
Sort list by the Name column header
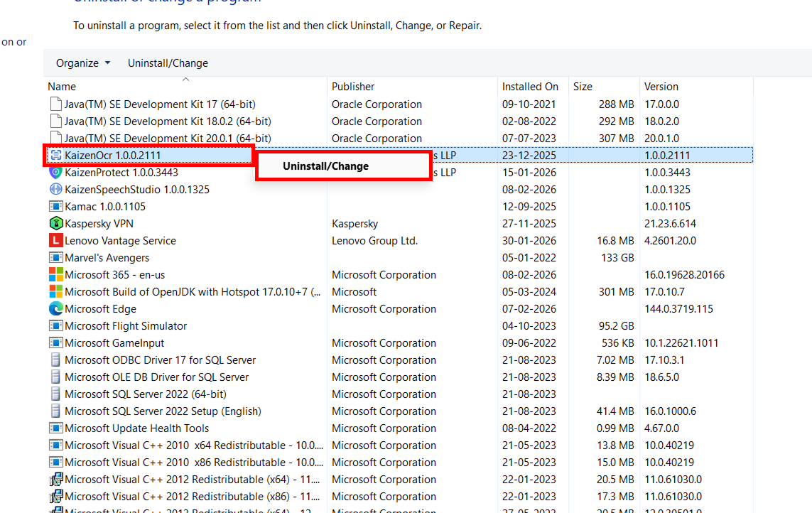62,87
